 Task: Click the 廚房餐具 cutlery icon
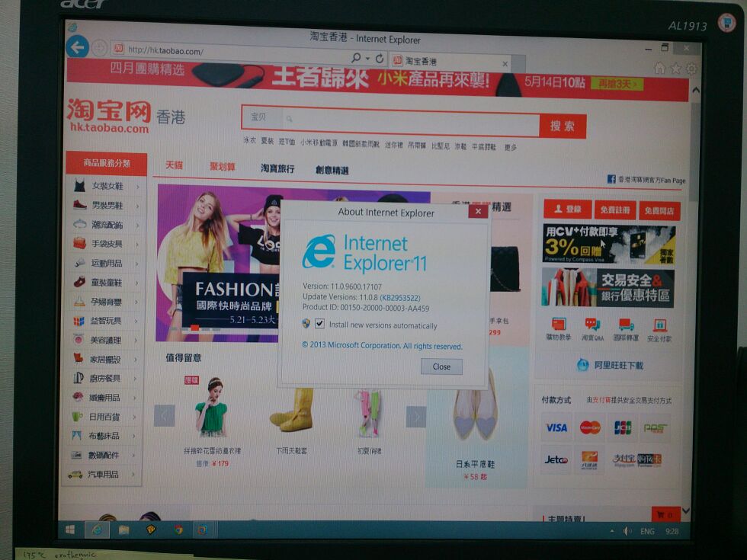[78, 378]
